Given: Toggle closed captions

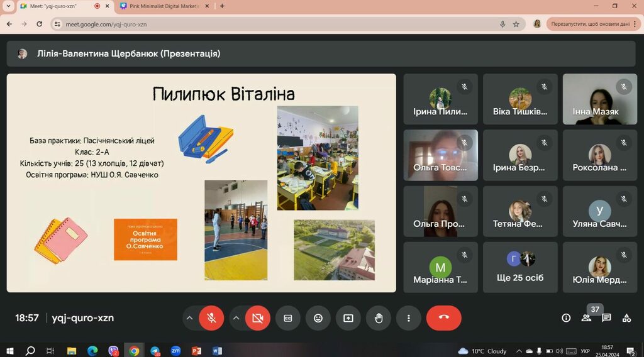Looking at the screenshot, I should (288, 318).
